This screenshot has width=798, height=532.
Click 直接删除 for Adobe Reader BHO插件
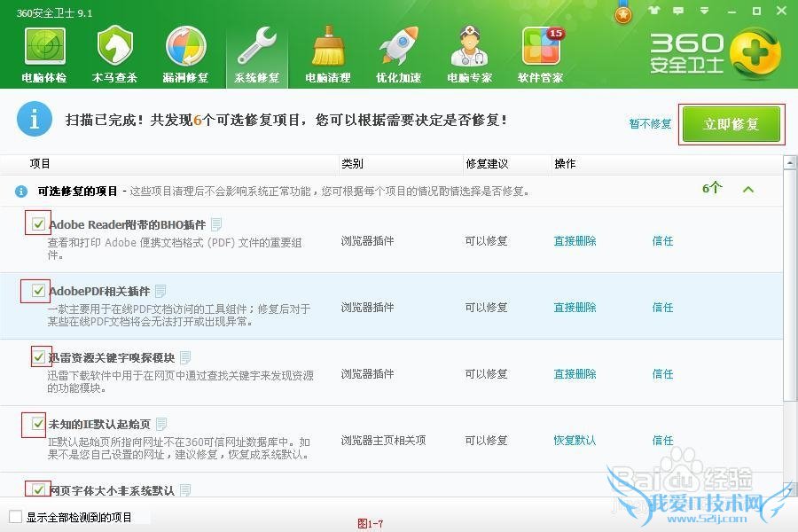(575, 241)
